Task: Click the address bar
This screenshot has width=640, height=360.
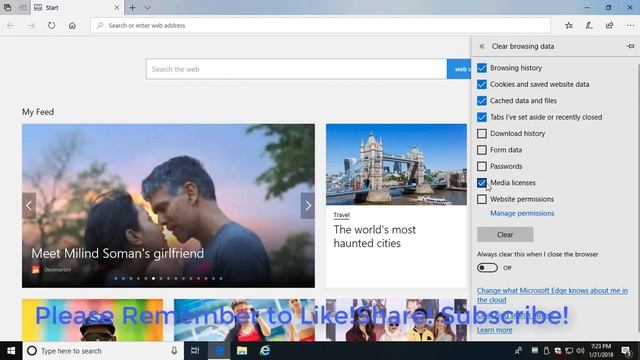Action: (x=320, y=25)
